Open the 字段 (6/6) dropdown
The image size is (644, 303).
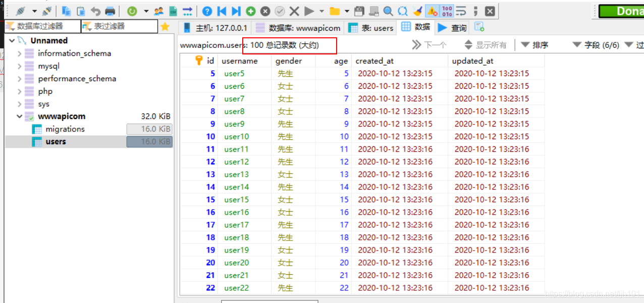click(596, 45)
